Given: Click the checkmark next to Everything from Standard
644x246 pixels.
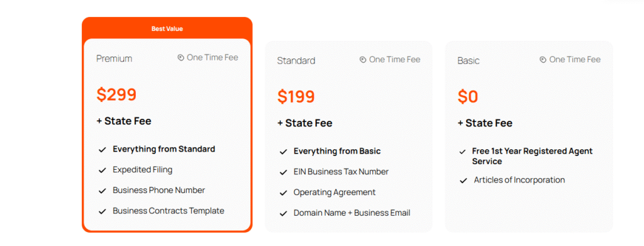Looking at the screenshot, I should pyautogui.click(x=103, y=150).
